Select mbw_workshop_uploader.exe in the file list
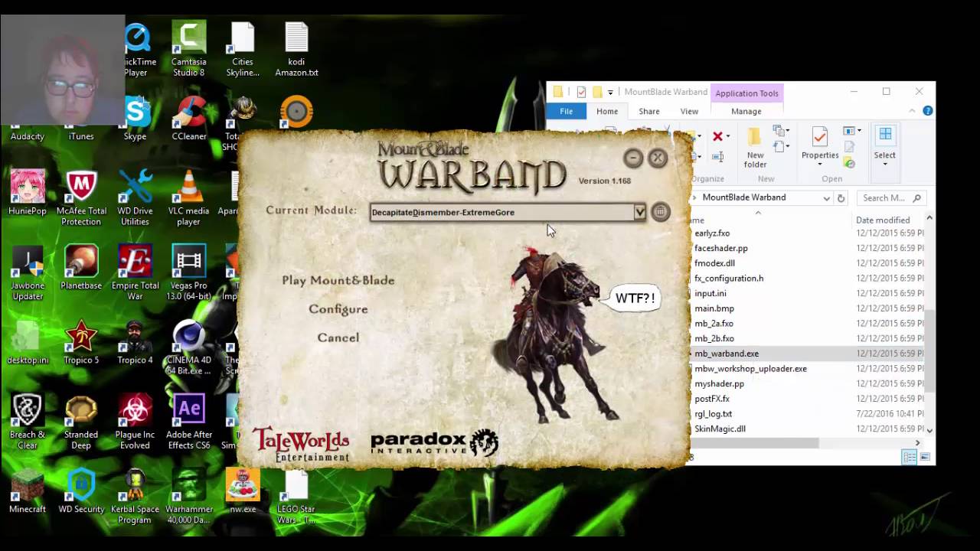This screenshot has width=980, height=551. pos(750,369)
